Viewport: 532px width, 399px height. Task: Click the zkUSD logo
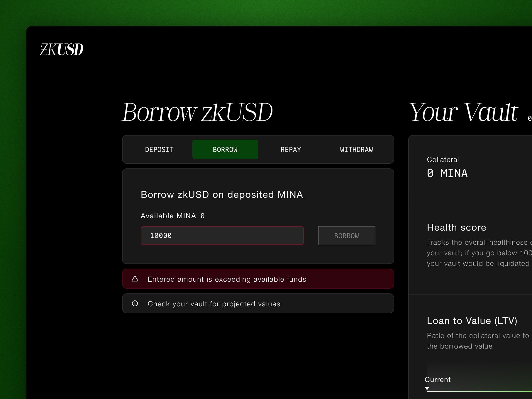[62, 49]
